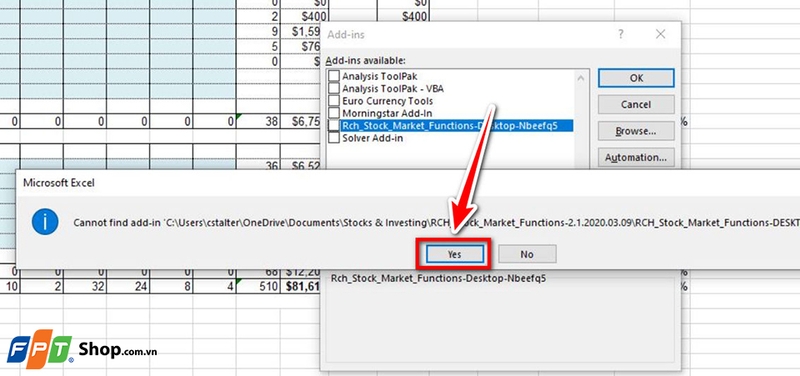The height and width of the screenshot is (376, 800).
Task: Tick the Morningstar Add-In checkbox
Action: [333, 113]
